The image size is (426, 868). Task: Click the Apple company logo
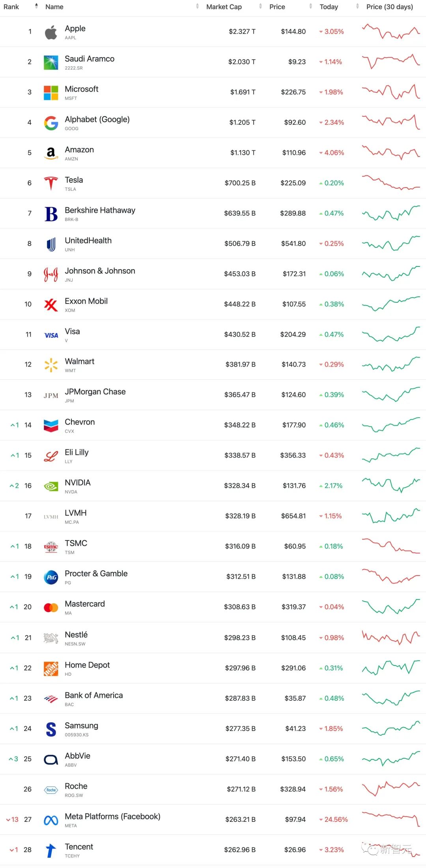click(x=51, y=32)
